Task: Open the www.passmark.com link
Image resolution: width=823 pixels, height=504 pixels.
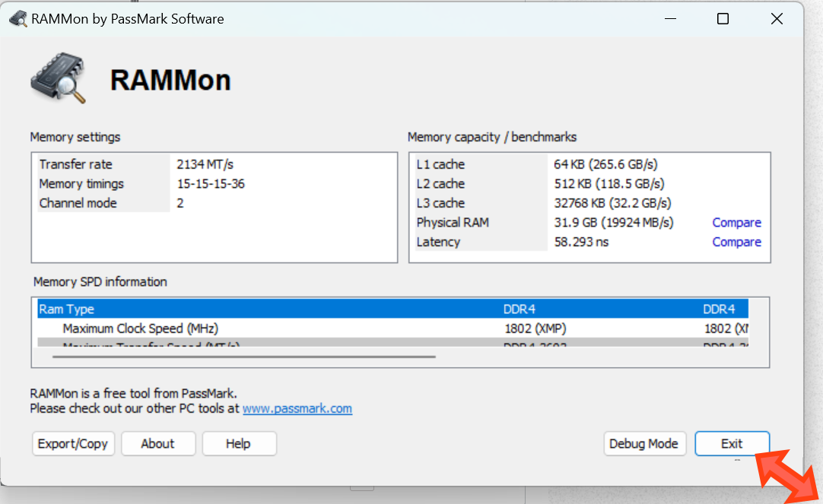Action: click(x=297, y=408)
